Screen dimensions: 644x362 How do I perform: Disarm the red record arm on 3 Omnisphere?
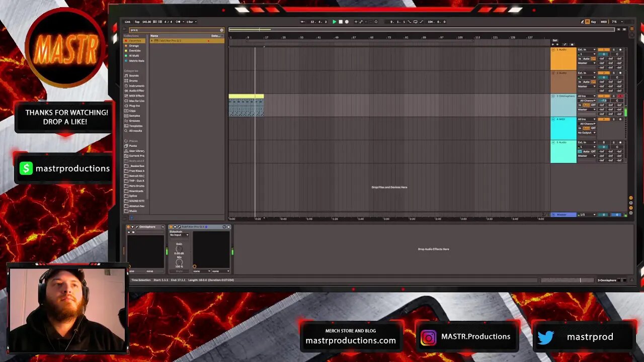[620, 96]
